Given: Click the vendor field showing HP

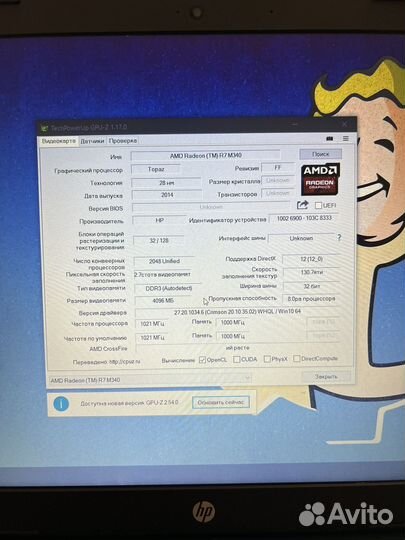Looking at the screenshot, I should pyautogui.click(x=159, y=220).
